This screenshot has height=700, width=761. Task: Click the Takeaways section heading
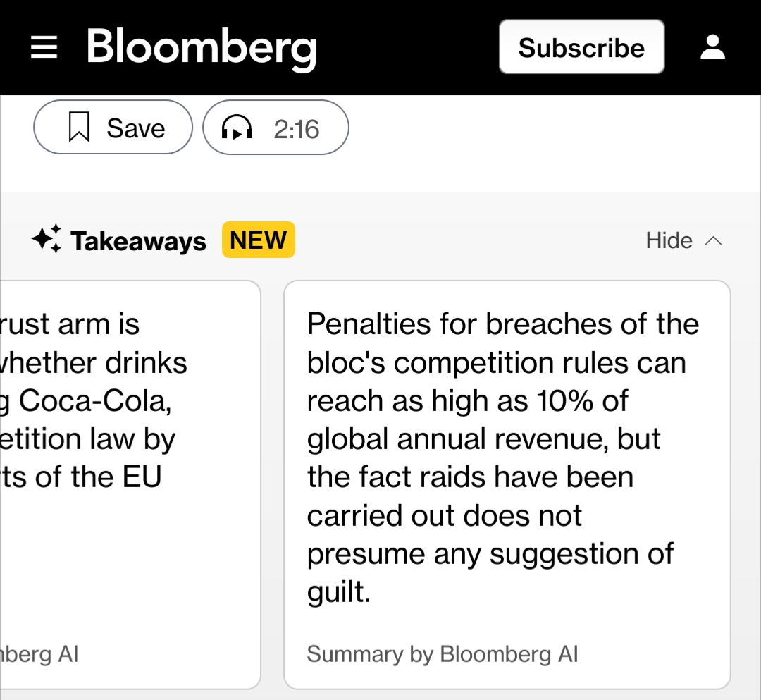138,241
